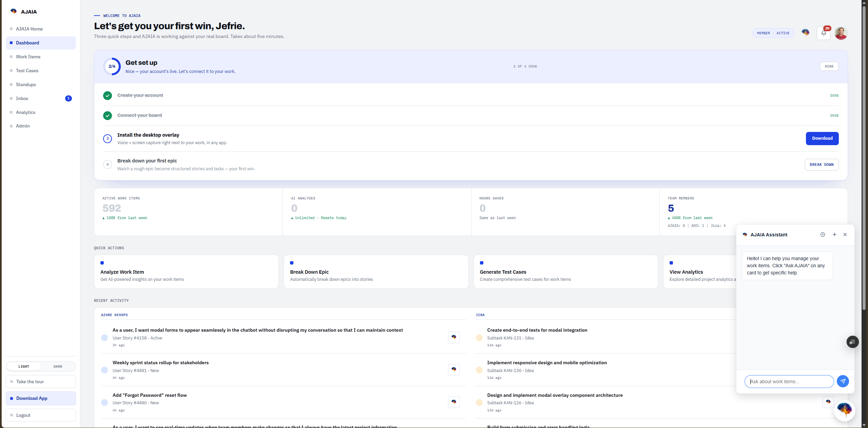Click the AJAIA logo in sidebar
The height and width of the screenshot is (428, 868).
click(x=23, y=12)
